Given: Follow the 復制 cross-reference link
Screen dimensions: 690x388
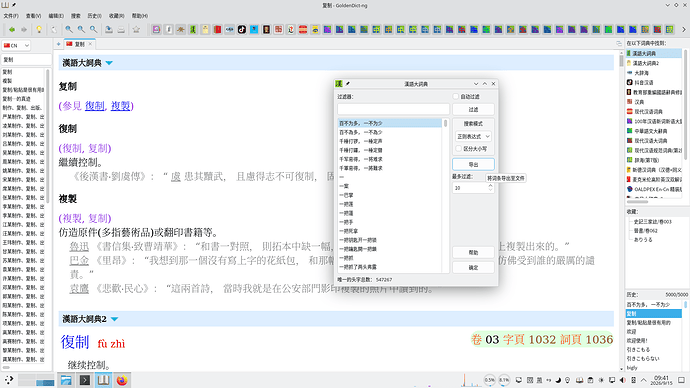Looking at the screenshot, I should [94, 106].
